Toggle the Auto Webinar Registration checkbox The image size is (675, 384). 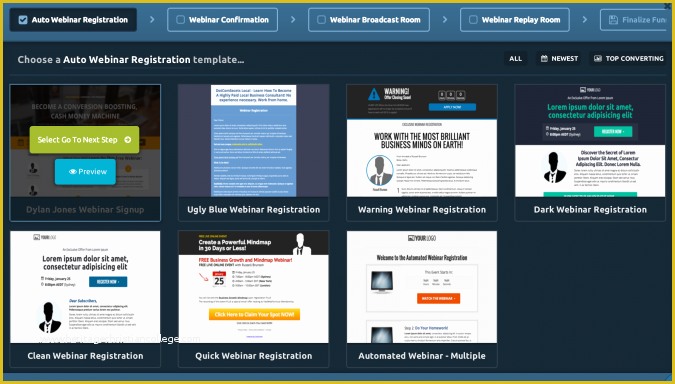23,20
